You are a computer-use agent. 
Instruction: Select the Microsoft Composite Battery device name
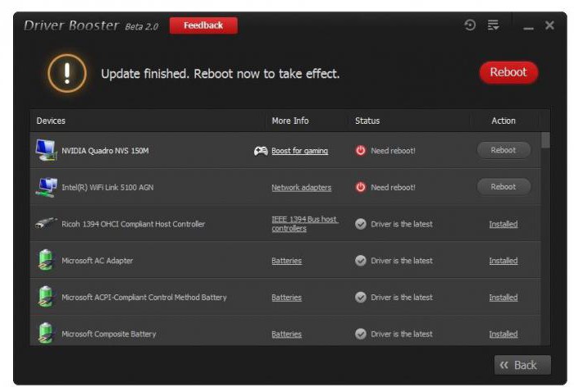109,334
